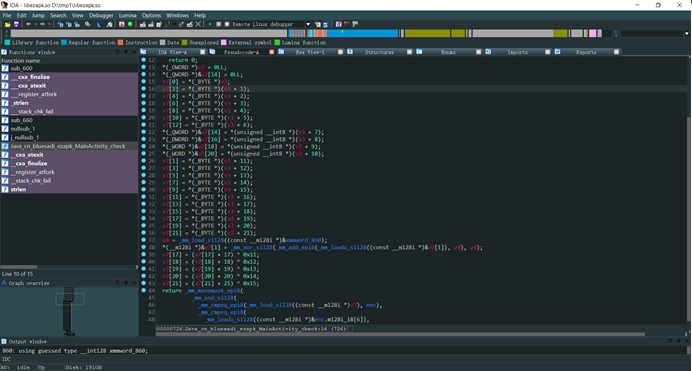Click the Unexplored color swatch in legend
692x371 pixels.
[184, 42]
